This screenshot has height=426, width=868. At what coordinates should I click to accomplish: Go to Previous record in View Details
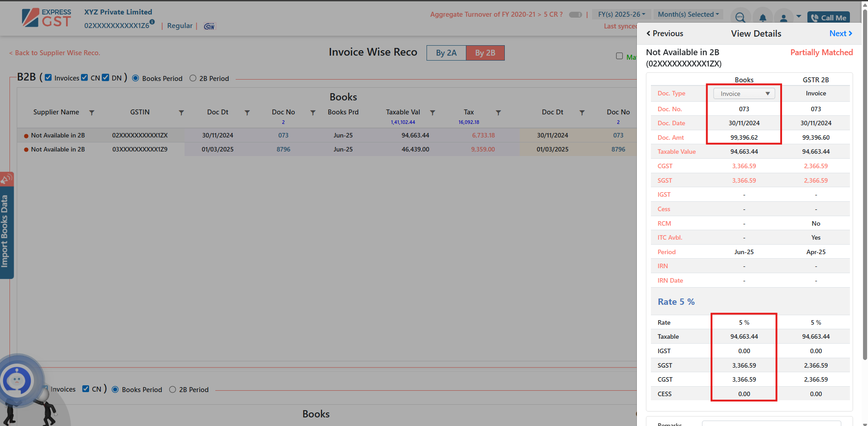tap(665, 33)
